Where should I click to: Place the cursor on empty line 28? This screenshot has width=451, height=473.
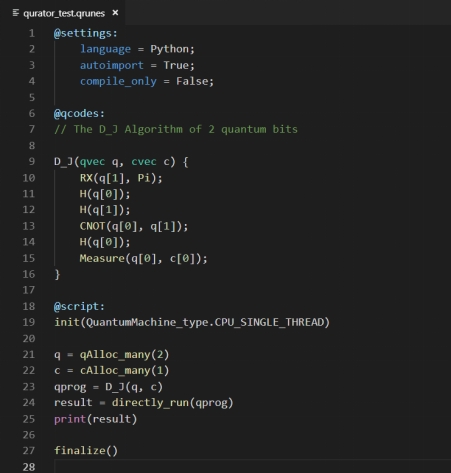252,466
